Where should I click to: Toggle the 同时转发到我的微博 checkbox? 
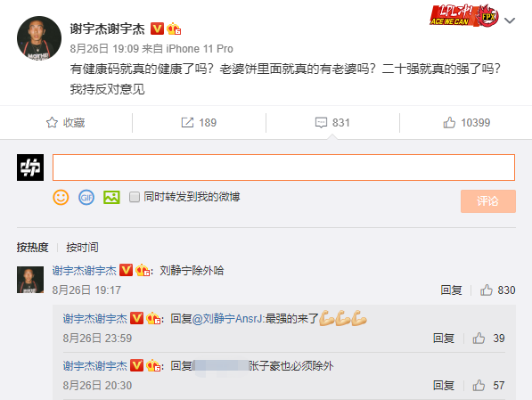pyautogui.click(x=135, y=197)
